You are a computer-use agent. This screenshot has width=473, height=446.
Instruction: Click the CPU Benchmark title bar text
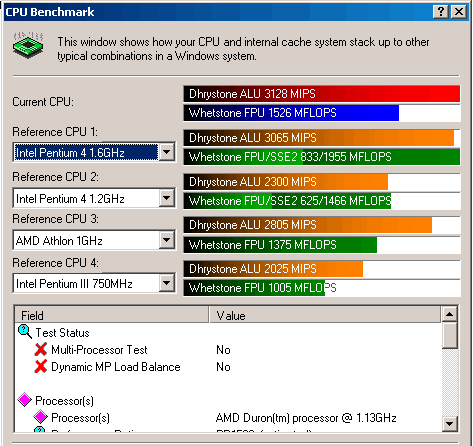[50, 12]
